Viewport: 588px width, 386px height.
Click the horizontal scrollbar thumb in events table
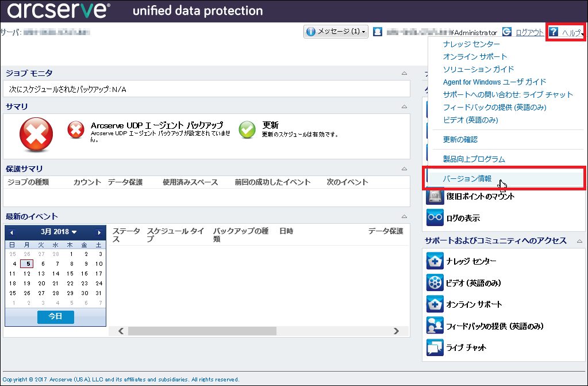coord(202,331)
